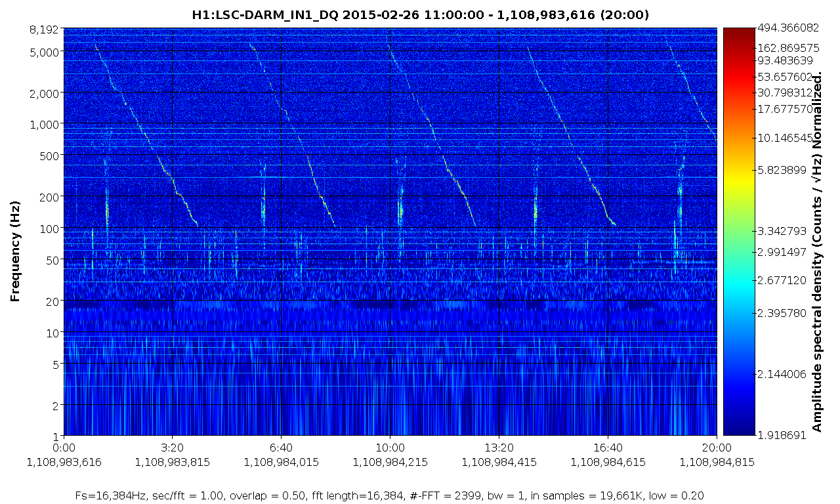The width and height of the screenshot is (840, 504).
Task: Click the 200 frequency tick label
Action: [50, 197]
